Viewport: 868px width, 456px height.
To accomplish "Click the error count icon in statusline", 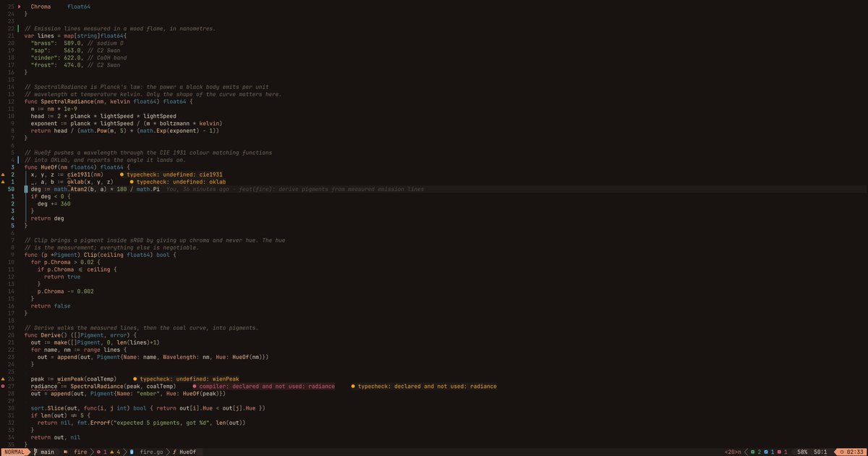I will pos(98,452).
